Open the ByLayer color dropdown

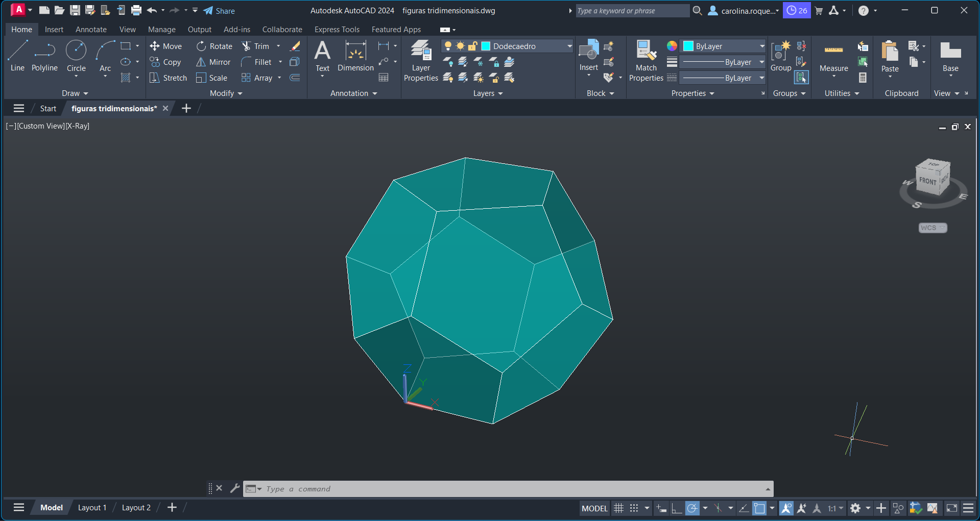click(762, 46)
